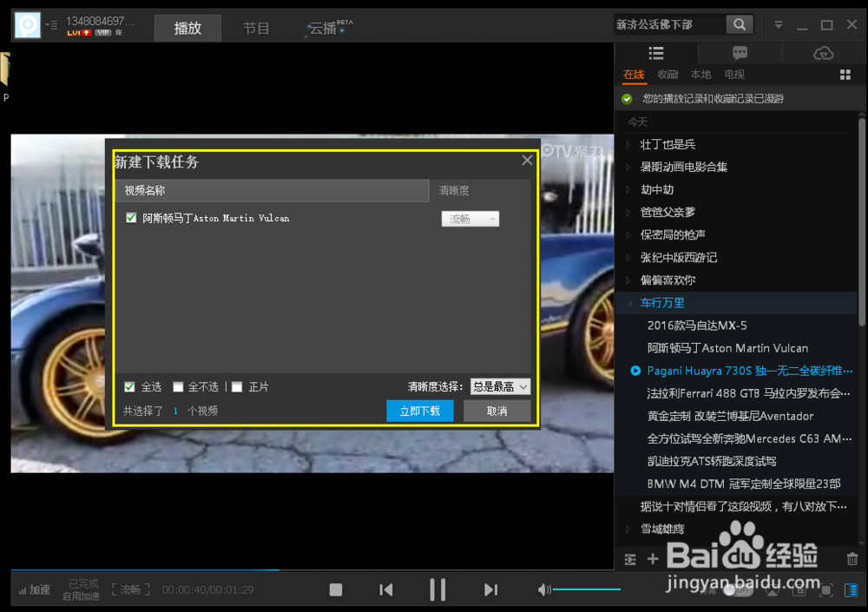Open the playlist list panel icon

(656, 53)
